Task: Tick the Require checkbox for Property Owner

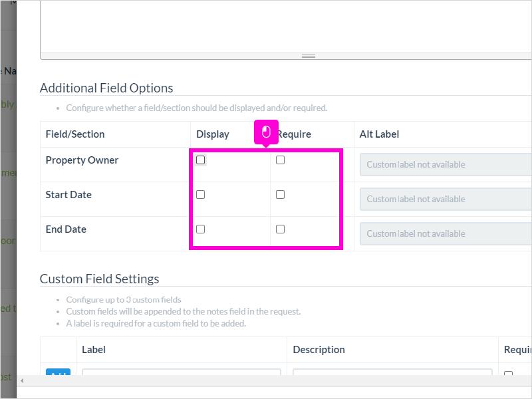Action: coord(280,160)
